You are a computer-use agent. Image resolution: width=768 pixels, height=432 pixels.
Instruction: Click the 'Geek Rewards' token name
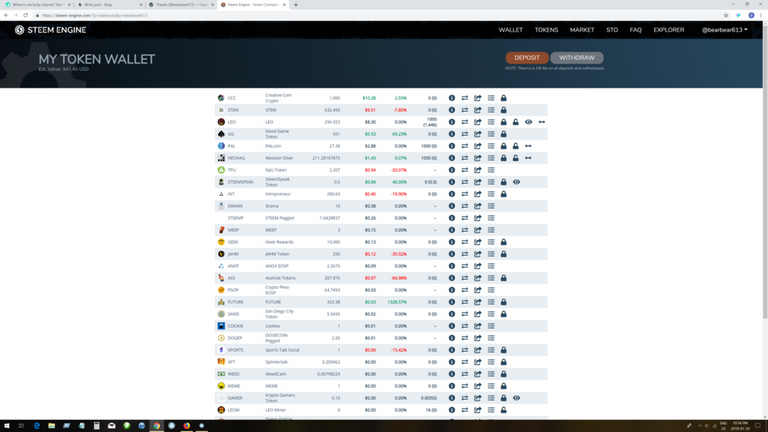point(279,242)
